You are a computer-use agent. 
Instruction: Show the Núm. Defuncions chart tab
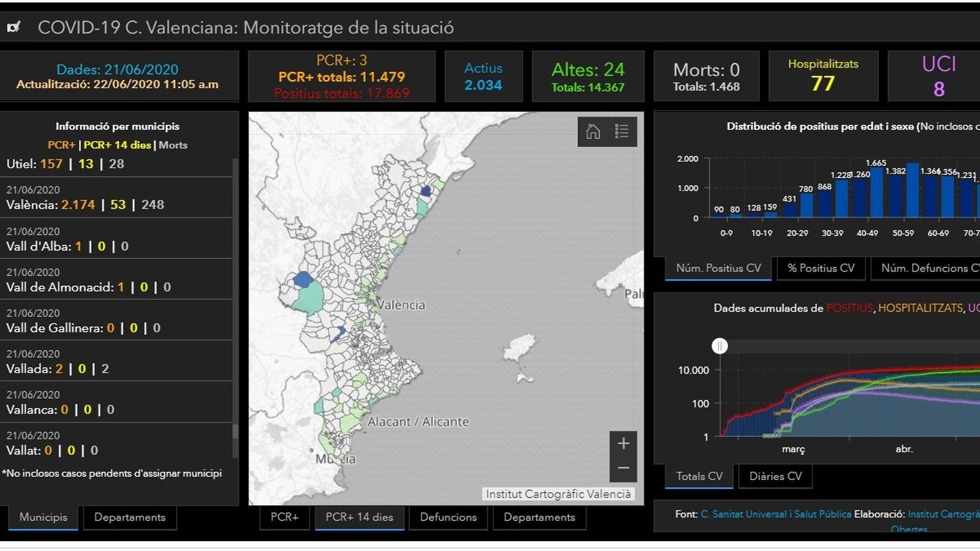[928, 268]
